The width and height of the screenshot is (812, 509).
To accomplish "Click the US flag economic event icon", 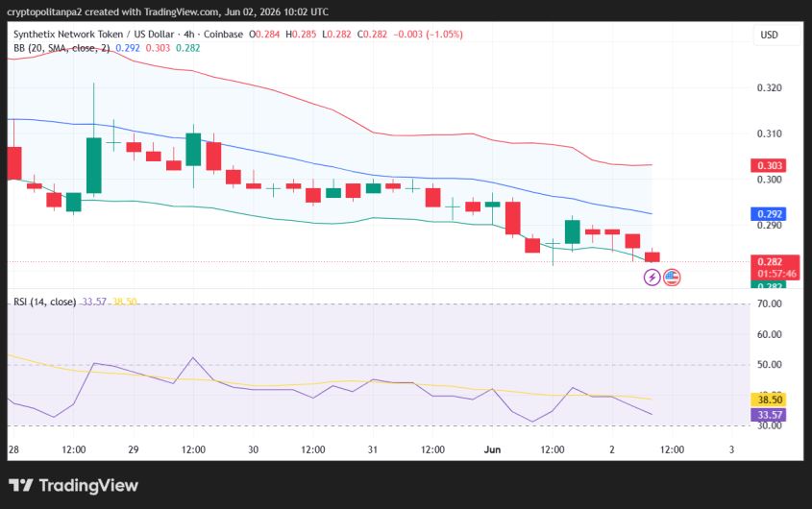I will [672, 278].
